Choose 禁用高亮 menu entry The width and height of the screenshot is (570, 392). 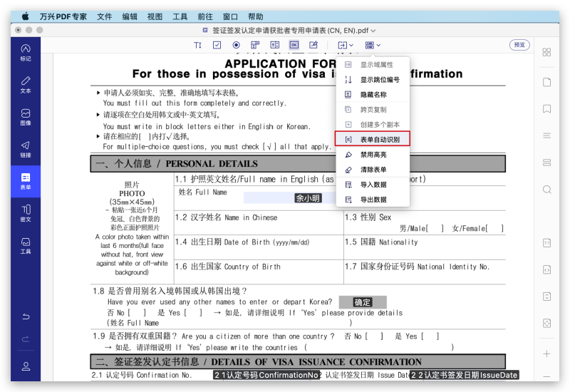[373, 155]
